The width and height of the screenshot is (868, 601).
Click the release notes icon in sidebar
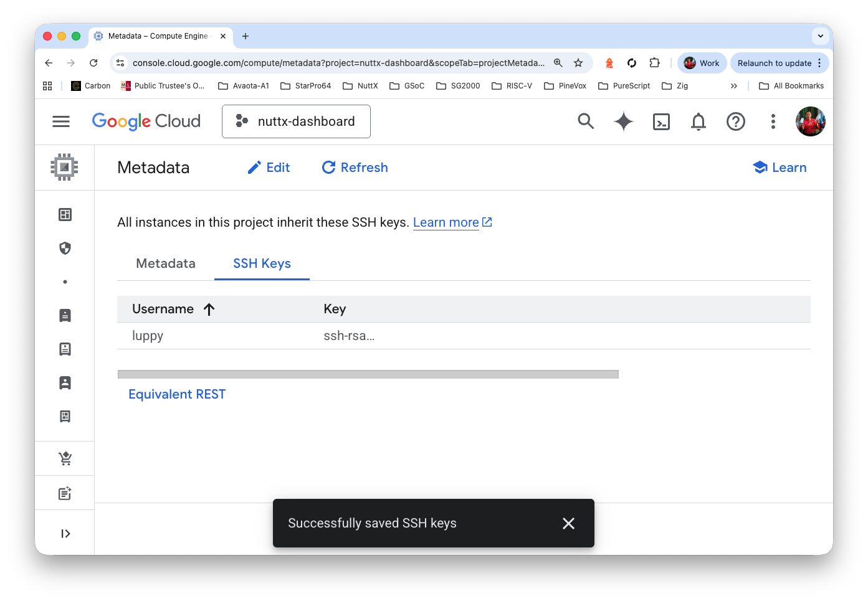pos(65,493)
